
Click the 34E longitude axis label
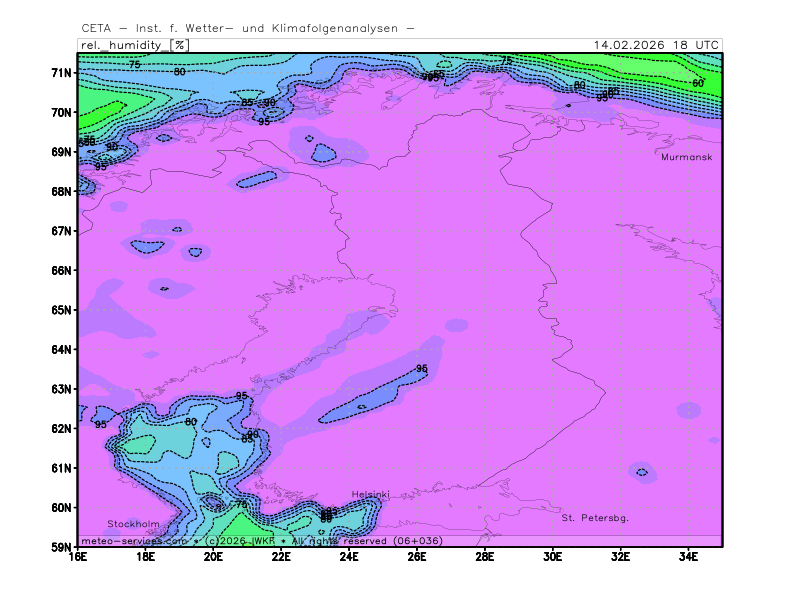[688, 557]
